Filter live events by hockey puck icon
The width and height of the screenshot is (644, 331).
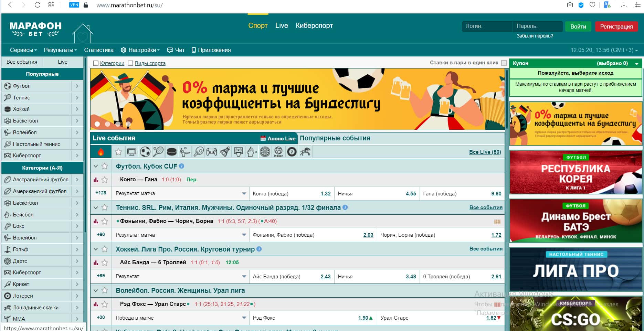point(171,152)
